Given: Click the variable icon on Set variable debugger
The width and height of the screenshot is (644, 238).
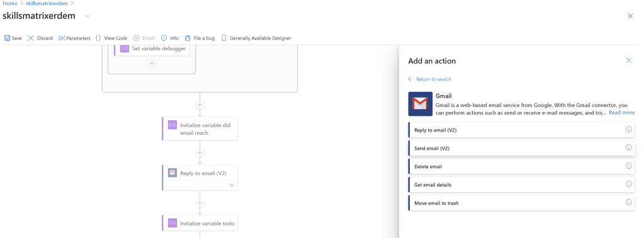Looking at the screenshot, I should pyautogui.click(x=125, y=48).
